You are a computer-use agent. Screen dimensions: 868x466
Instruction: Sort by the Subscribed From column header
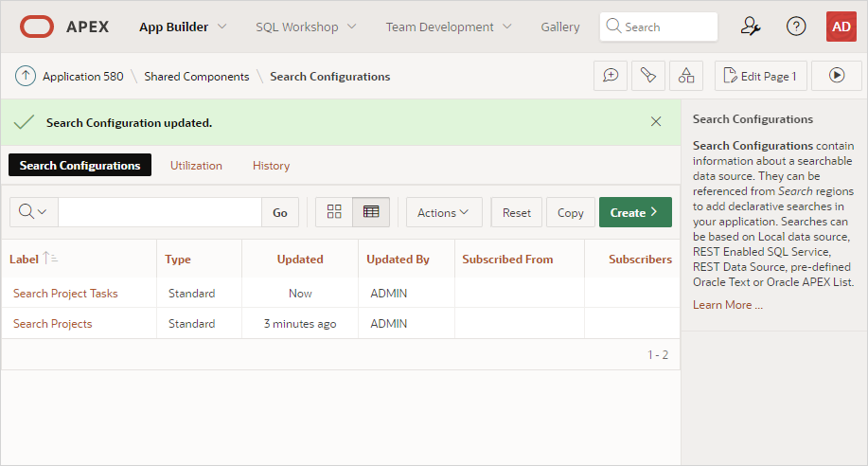(x=507, y=259)
